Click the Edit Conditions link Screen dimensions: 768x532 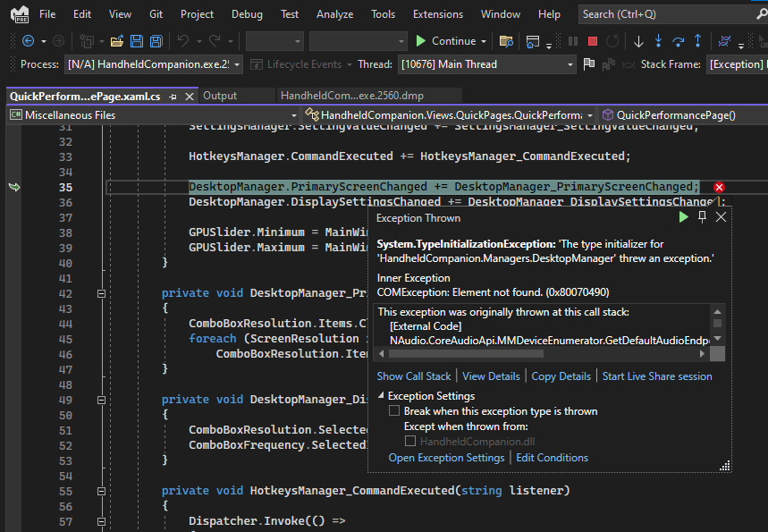click(552, 458)
